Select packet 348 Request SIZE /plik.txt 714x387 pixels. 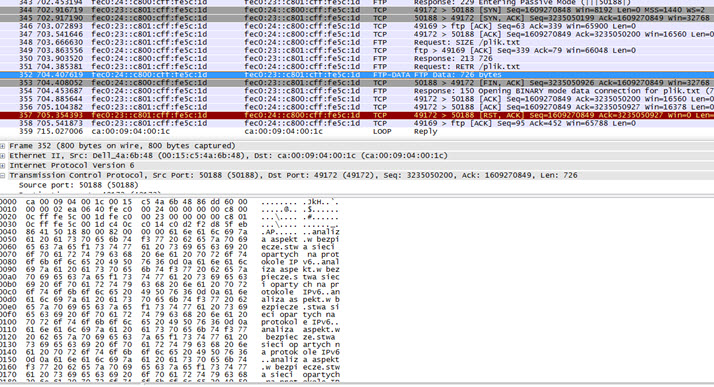tap(357, 42)
